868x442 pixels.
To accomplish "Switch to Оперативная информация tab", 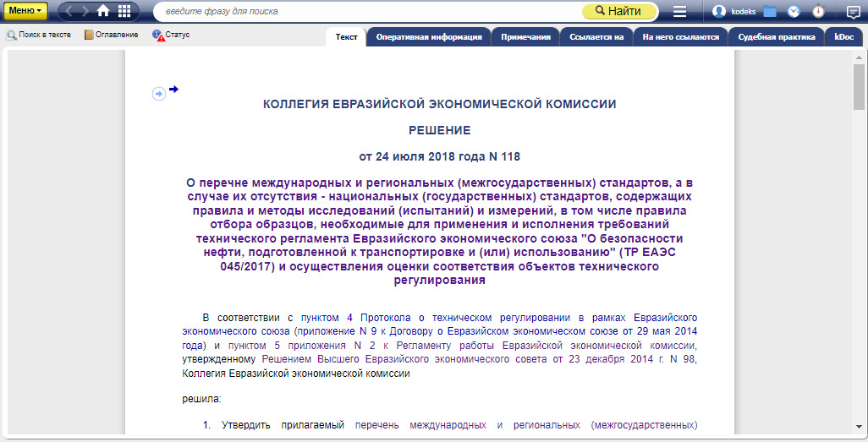I will [x=429, y=37].
